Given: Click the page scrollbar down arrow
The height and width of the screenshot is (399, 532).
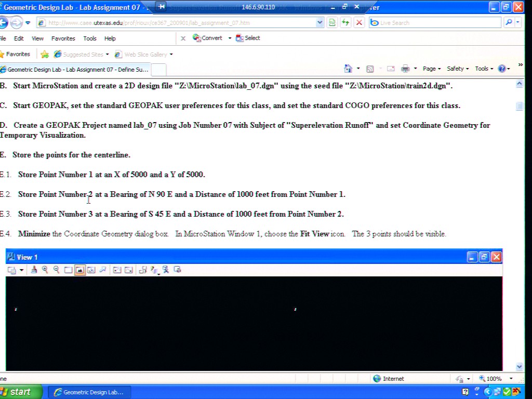Looking at the screenshot, I should 519,366.
